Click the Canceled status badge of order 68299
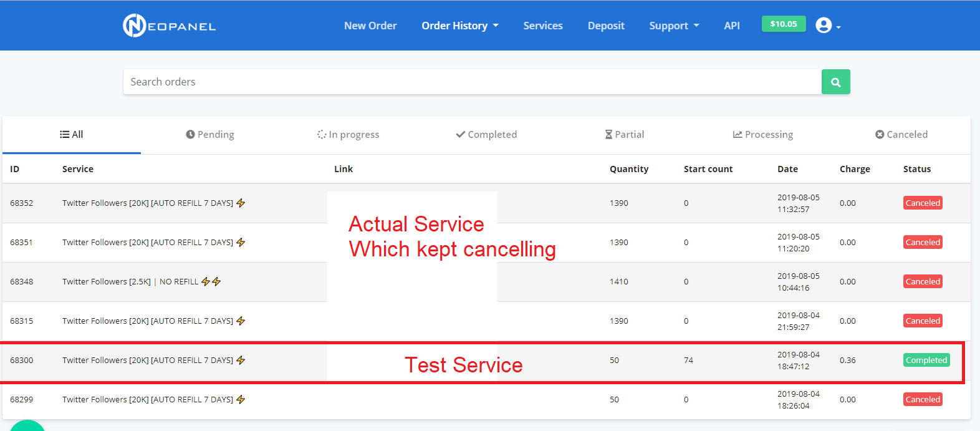Viewport: 980px width, 431px height. click(923, 399)
